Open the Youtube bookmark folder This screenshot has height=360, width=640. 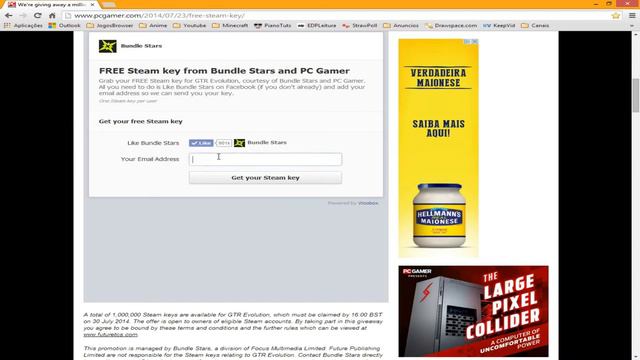(x=189, y=25)
